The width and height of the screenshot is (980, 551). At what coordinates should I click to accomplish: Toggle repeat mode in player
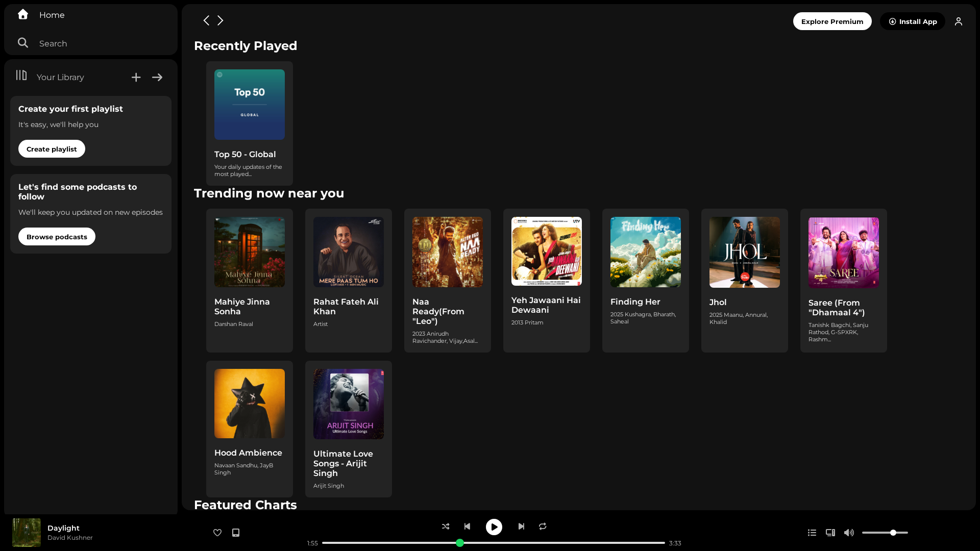tap(543, 526)
